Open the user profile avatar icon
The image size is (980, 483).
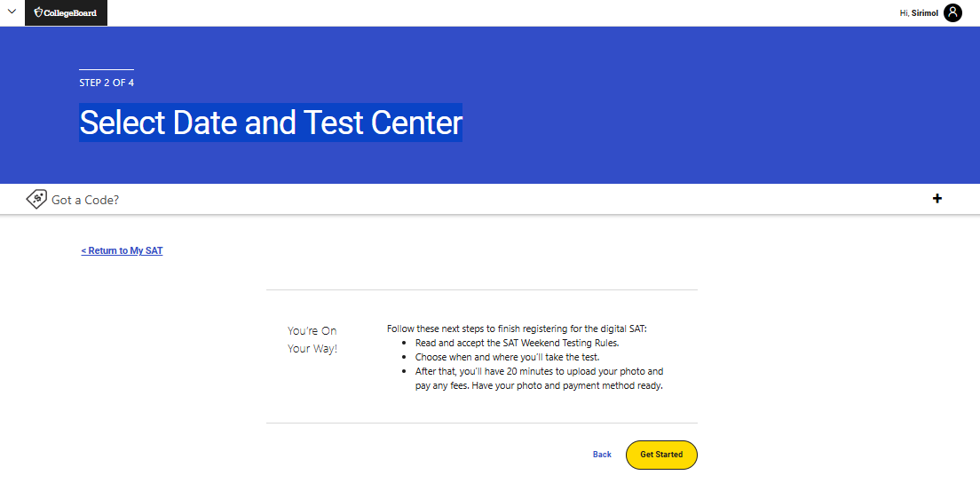click(952, 12)
